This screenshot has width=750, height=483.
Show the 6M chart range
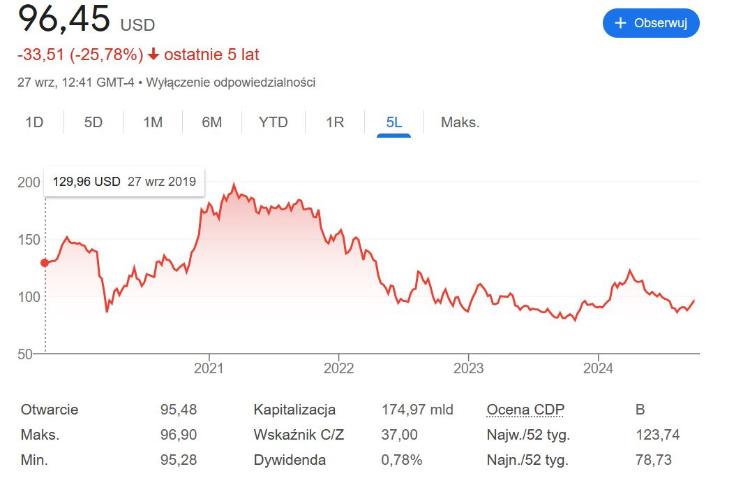211,122
